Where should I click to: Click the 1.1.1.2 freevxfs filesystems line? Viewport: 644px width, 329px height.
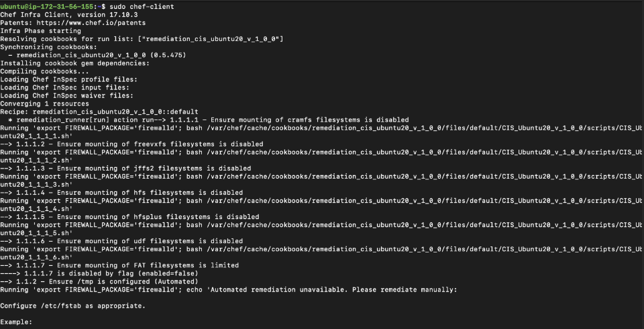pyautogui.click(x=131, y=144)
